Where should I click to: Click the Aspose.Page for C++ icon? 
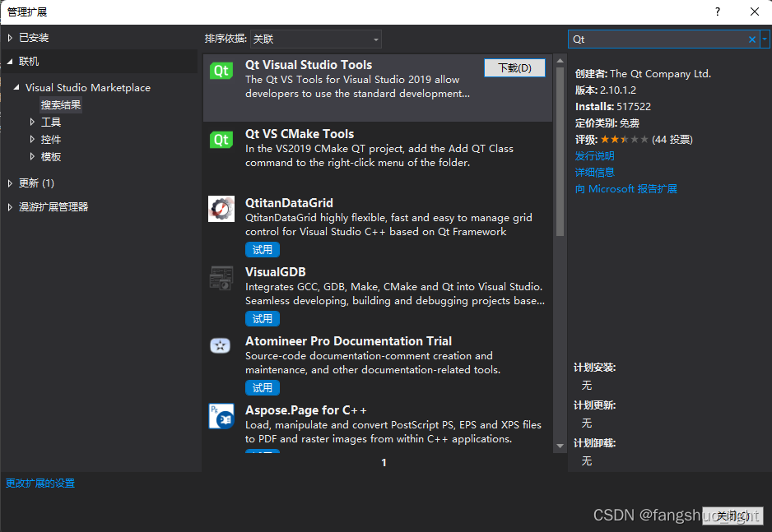221,416
